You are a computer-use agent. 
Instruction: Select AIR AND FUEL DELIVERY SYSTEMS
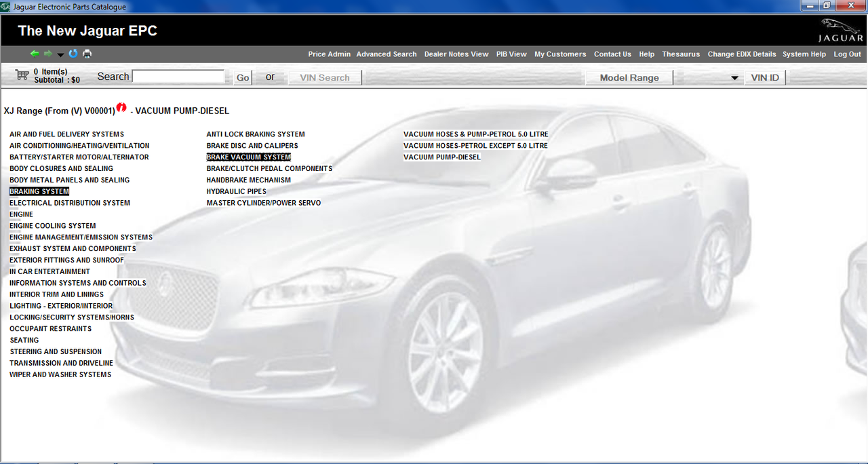66,134
